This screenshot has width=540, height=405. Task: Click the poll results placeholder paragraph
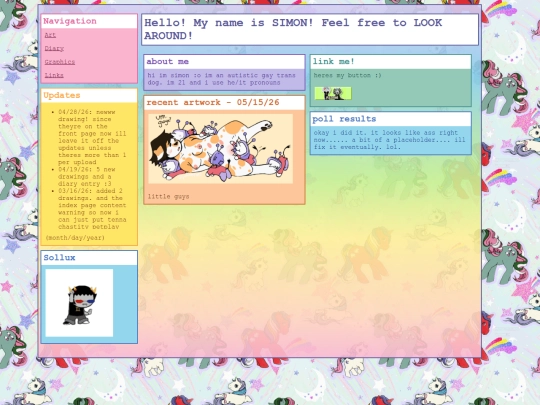pyautogui.click(x=390, y=140)
